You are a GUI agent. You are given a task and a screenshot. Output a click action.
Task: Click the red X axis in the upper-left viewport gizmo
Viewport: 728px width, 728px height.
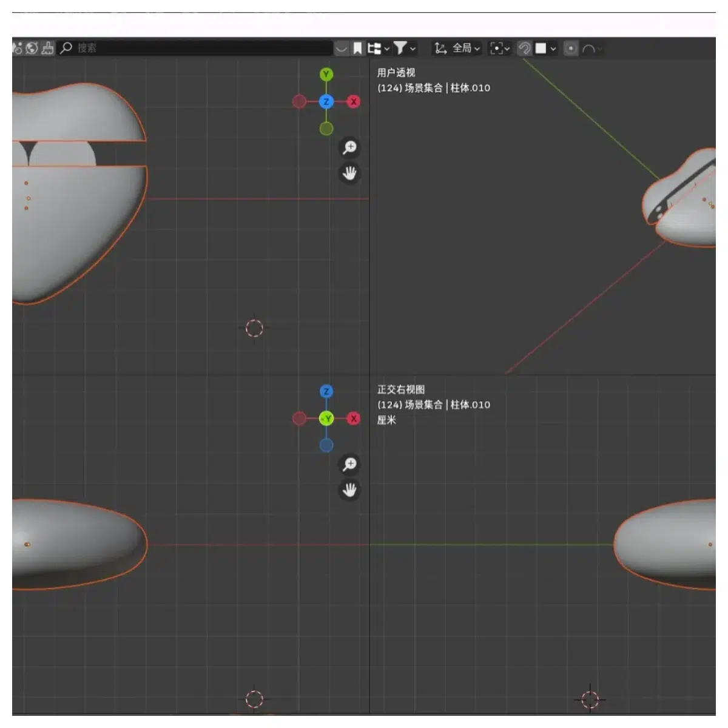[353, 101]
